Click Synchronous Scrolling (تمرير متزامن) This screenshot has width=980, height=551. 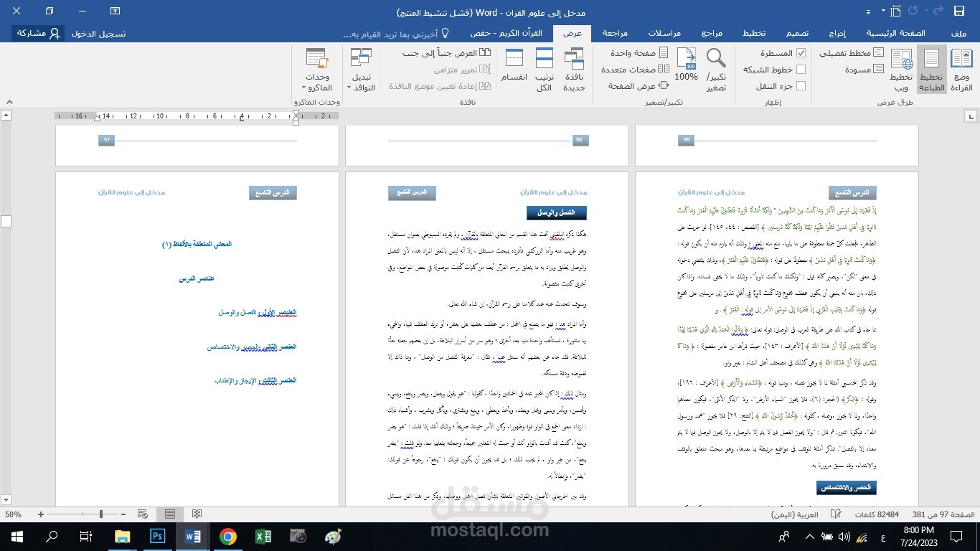[463, 70]
